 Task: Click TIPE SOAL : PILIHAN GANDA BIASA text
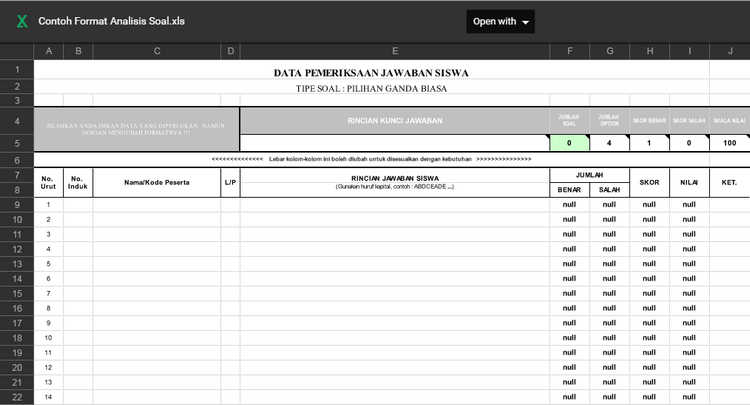371,88
